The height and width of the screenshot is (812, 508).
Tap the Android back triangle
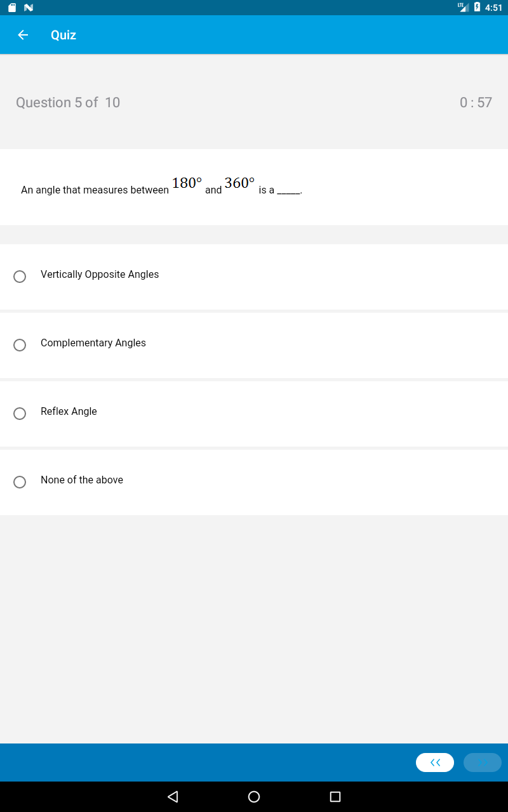coord(172,796)
